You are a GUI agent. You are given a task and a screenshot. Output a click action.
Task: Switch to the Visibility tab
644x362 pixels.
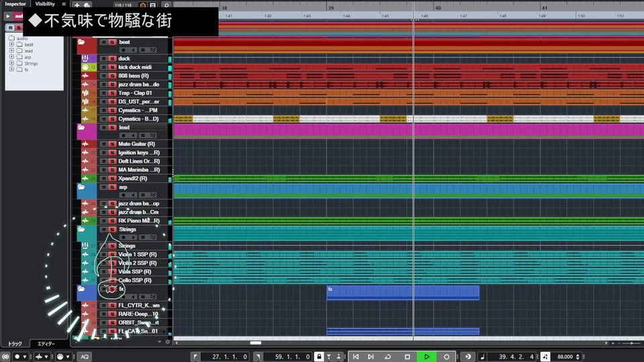click(x=45, y=4)
